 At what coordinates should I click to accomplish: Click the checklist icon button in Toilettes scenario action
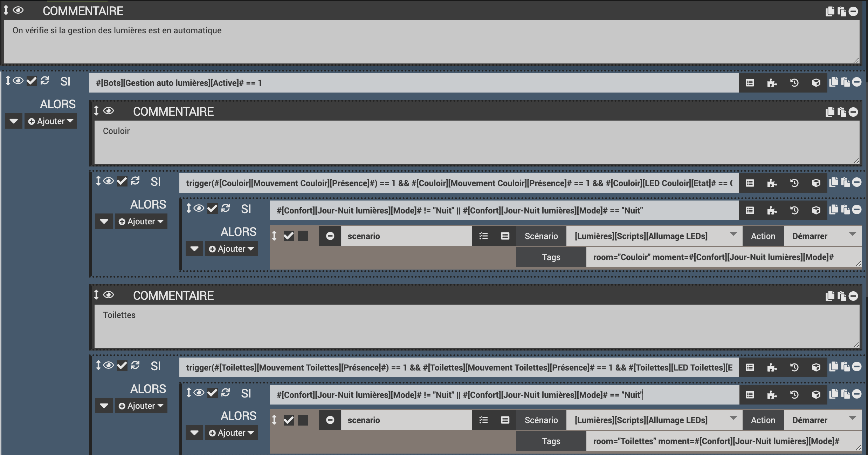(x=483, y=420)
